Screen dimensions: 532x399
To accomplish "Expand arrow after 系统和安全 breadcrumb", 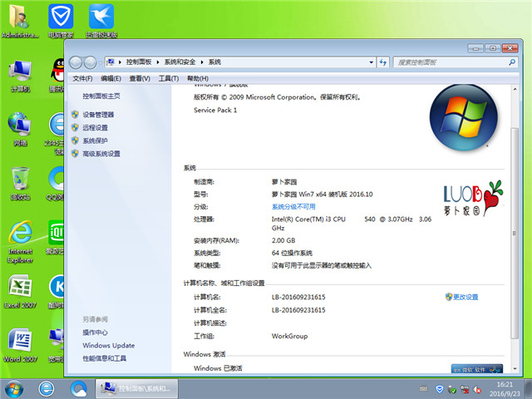I will 202,62.
